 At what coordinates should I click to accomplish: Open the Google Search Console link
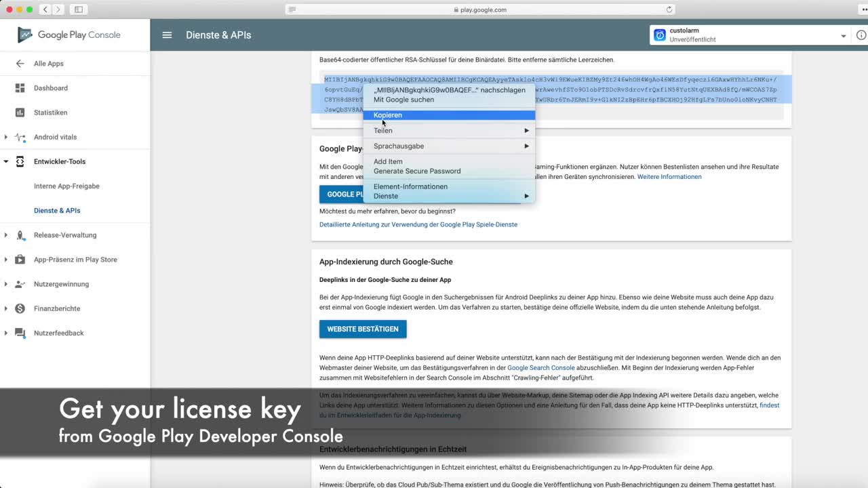(541, 368)
